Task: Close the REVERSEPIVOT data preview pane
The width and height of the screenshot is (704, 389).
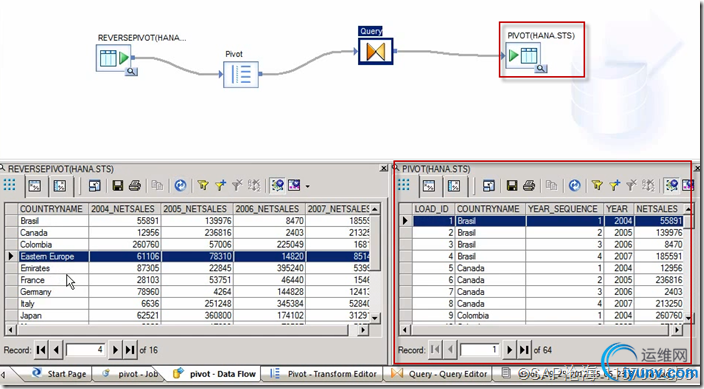Action: (384, 168)
